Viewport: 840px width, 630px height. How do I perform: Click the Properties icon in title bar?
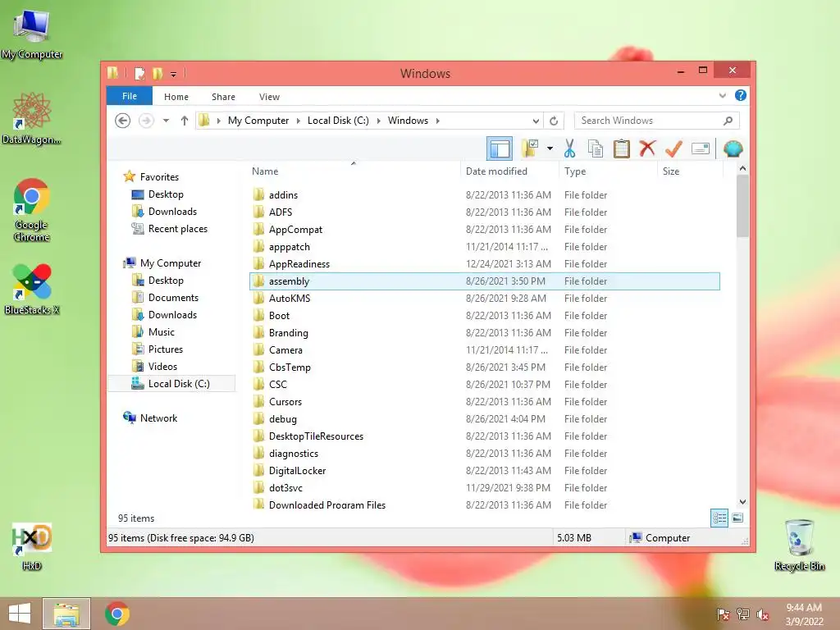[x=139, y=73]
